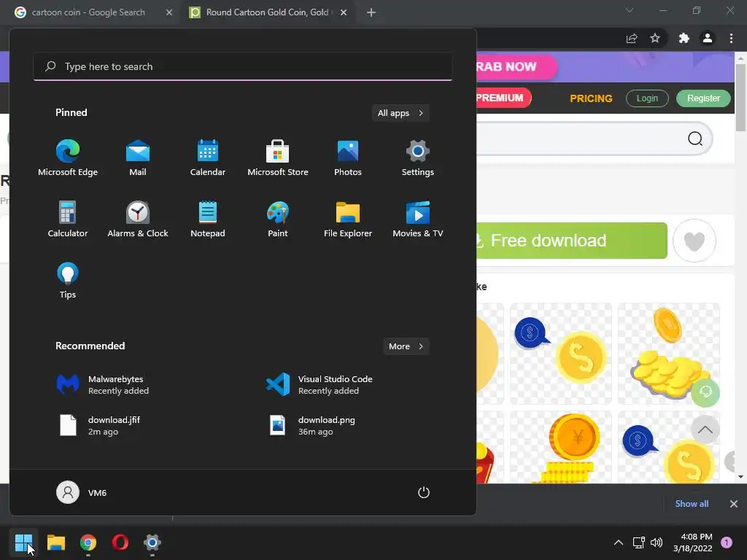Switch to Chrome on the taskbar
747x560 pixels.
[88, 542]
